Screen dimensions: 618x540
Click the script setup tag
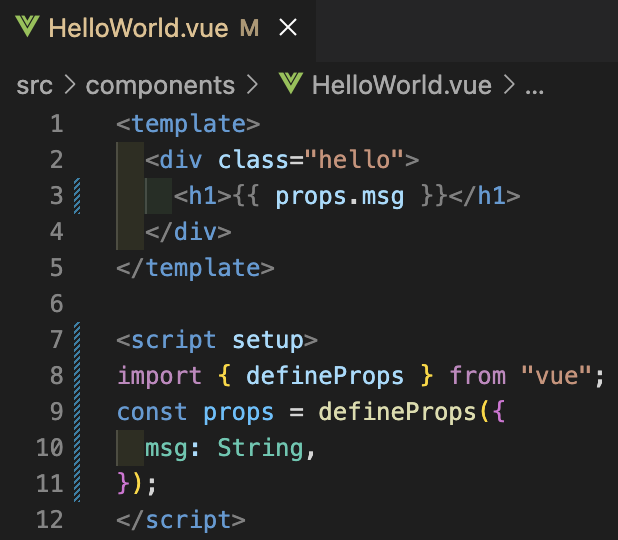pyautogui.click(x=217, y=341)
